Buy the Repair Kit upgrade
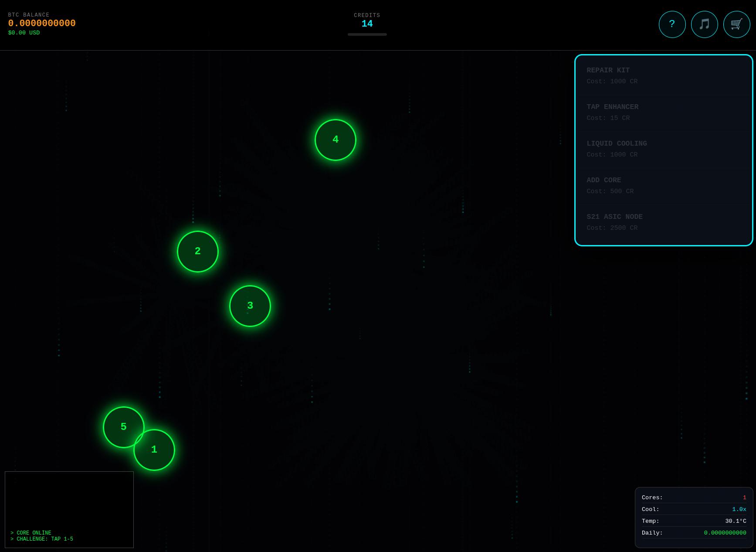 (x=663, y=76)
